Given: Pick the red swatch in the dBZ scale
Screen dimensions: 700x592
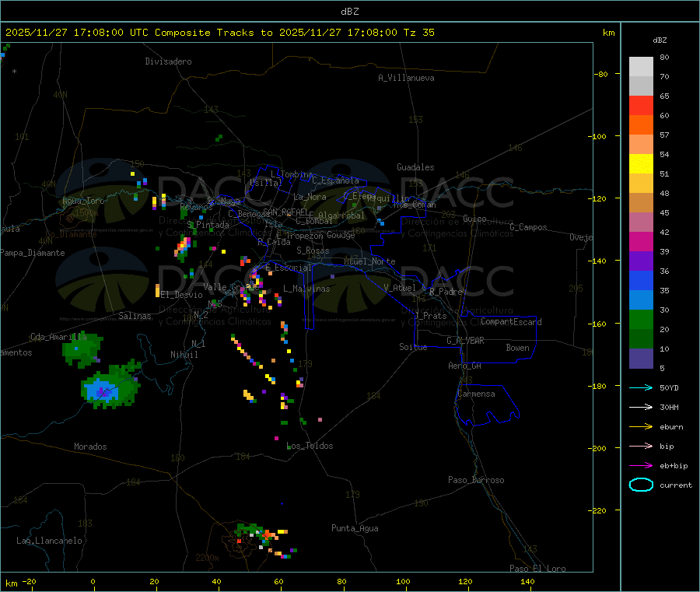Looking at the screenshot, I should 641,105.
